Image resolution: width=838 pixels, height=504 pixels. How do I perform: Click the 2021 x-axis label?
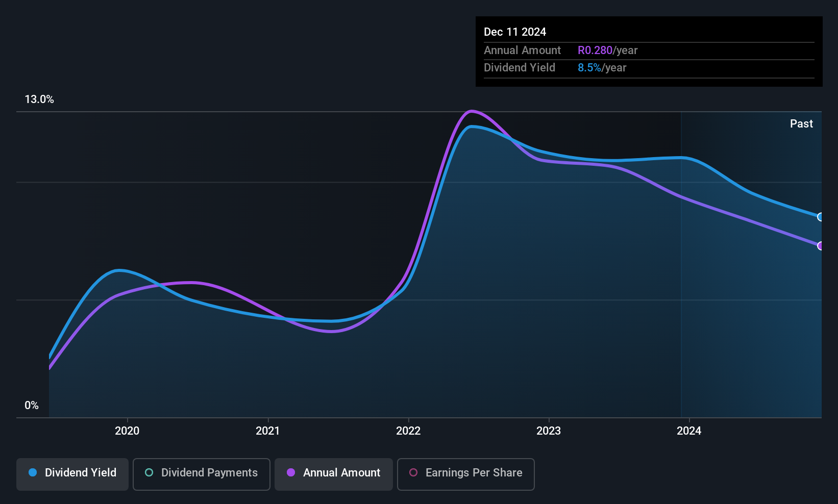click(x=268, y=431)
